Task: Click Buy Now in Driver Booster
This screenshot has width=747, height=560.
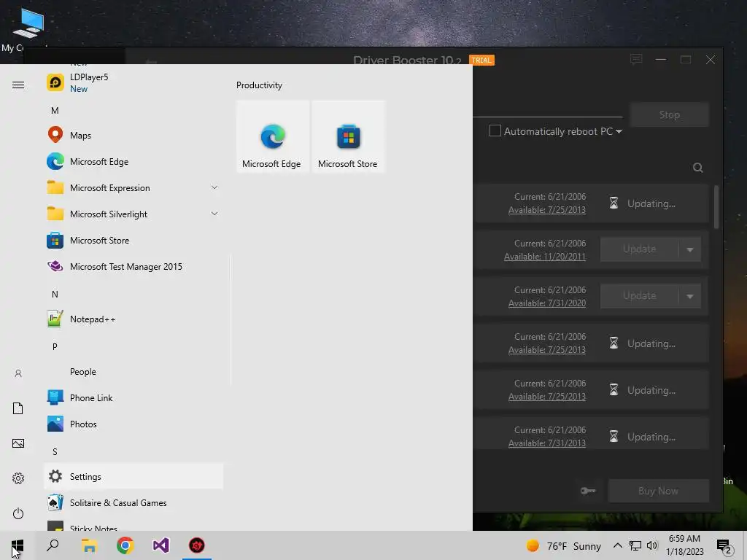Action: [659, 491]
